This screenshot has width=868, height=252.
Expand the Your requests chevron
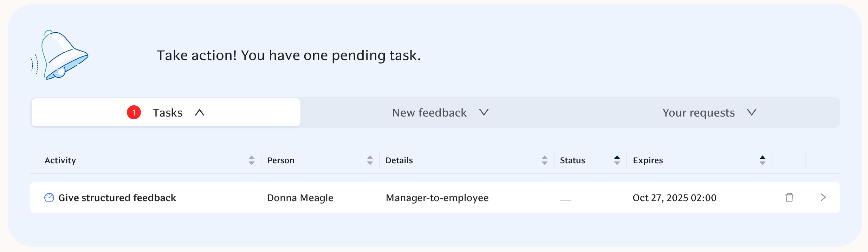[x=752, y=112]
